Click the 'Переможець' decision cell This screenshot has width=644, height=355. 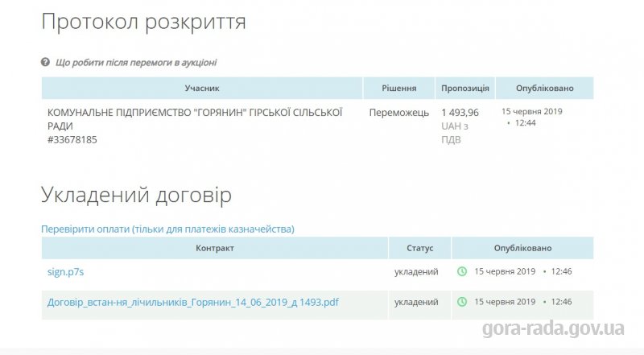click(x=398, y=113)
